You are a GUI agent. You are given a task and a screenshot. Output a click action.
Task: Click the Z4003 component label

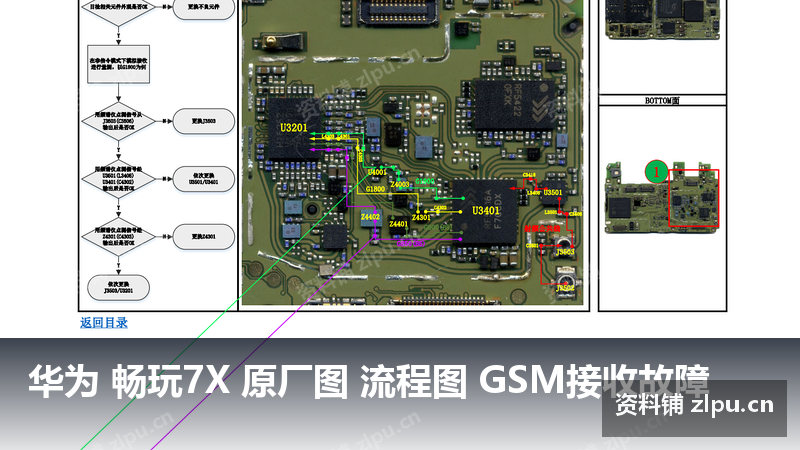[x=400, y=185]
